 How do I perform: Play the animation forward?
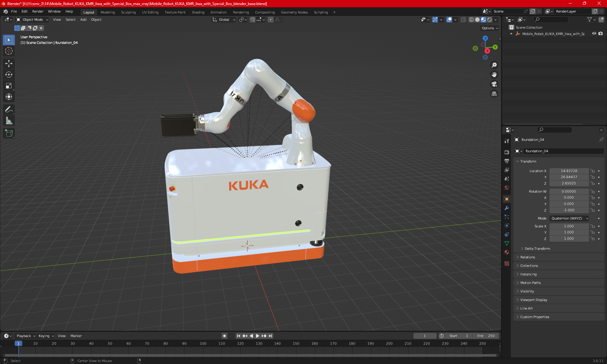[x=258, y=336]
